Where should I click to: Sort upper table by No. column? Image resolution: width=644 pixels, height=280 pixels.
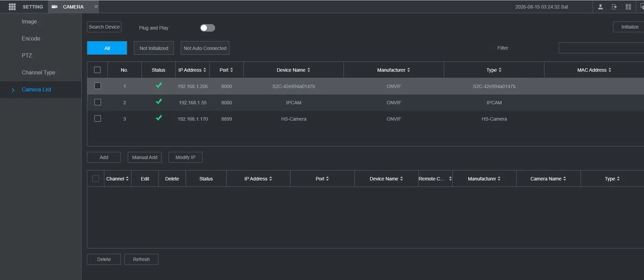(x=125, y=70)
